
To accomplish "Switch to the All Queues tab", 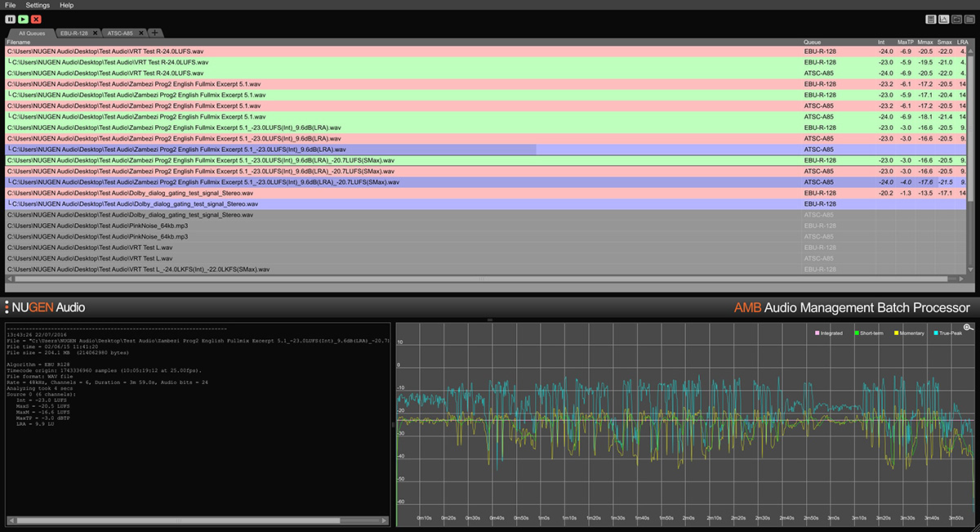I will [x=31, y=34].
